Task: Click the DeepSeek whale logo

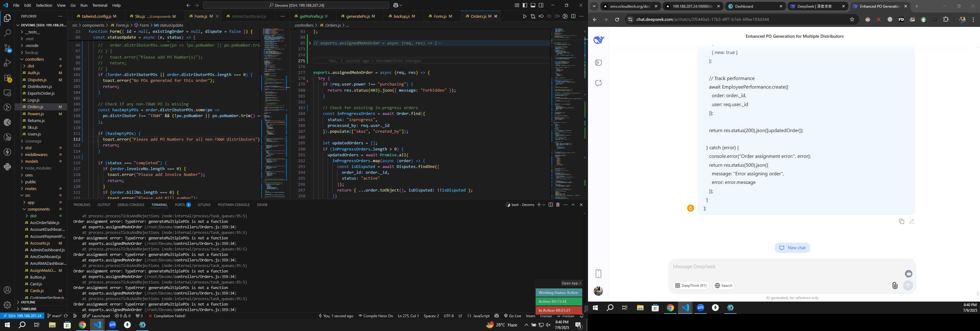Action: click(599, 40)
